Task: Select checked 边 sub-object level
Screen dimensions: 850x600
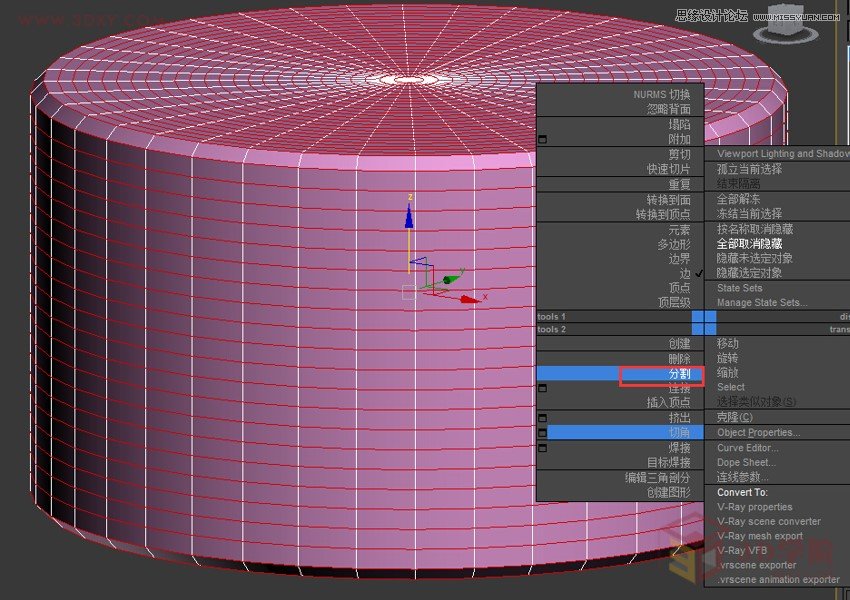Action: [x=685, y=274]
